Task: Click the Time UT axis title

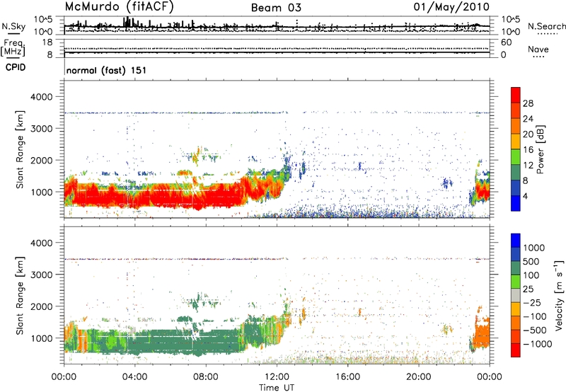Action: click(277, 388)
